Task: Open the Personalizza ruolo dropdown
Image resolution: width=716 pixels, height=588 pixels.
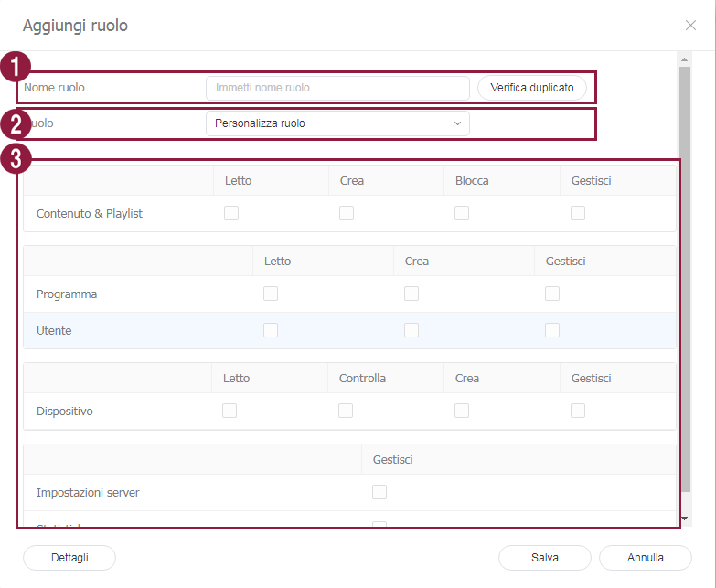Action: click(337, 123)
